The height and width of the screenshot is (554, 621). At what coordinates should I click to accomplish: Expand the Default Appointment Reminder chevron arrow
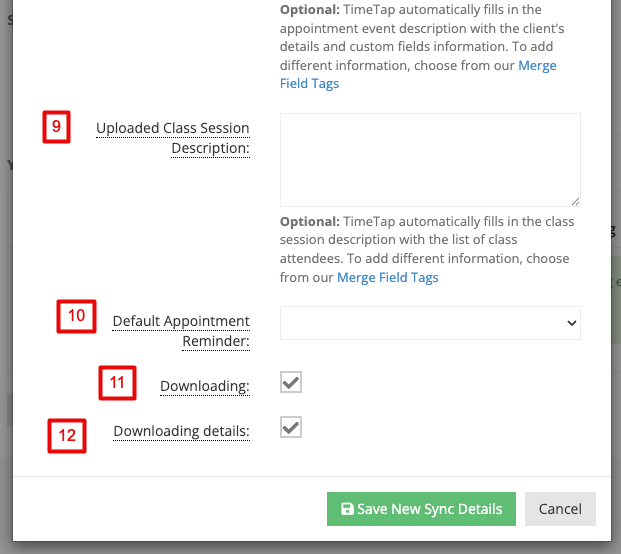click(571, 323)
